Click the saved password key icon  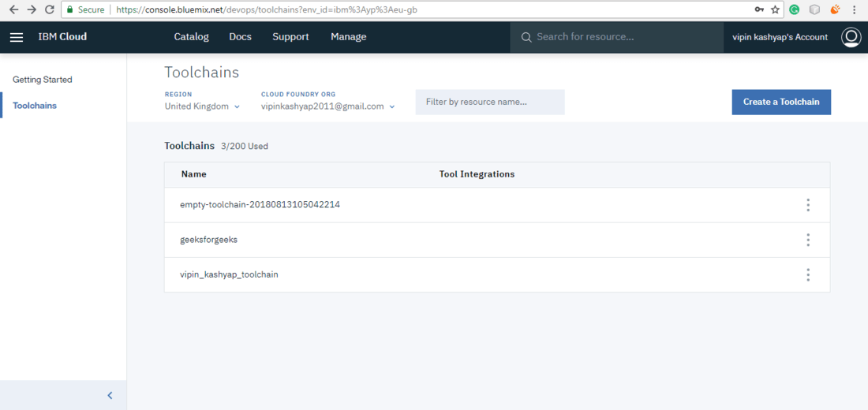pos(759,9)
